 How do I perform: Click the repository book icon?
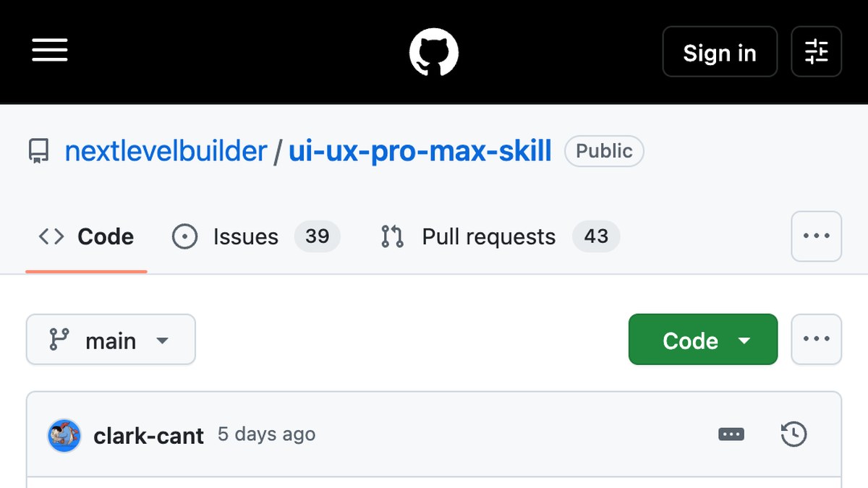[38, 151]
